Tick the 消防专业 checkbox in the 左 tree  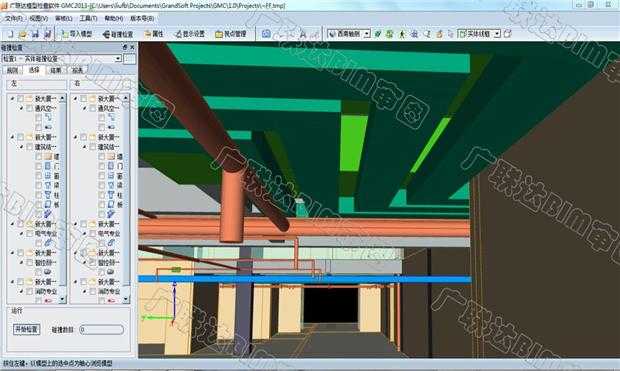(x=30, y=292)
